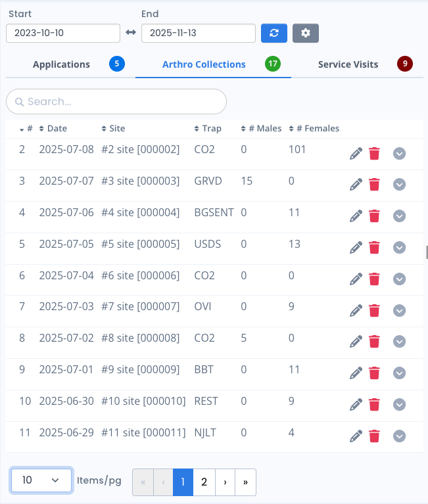The width and height of the screenshot is (428, 504).
Task: Open the items per page dropdown
Action: (x=41, y=480)
